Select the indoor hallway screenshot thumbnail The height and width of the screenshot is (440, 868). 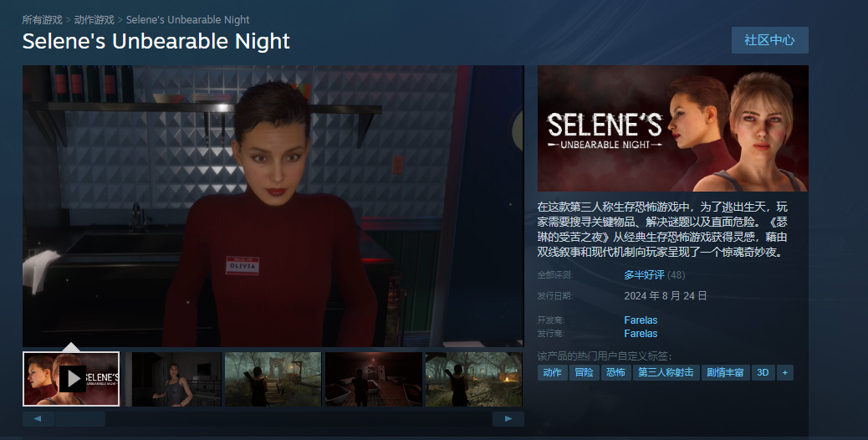point(173,379)
